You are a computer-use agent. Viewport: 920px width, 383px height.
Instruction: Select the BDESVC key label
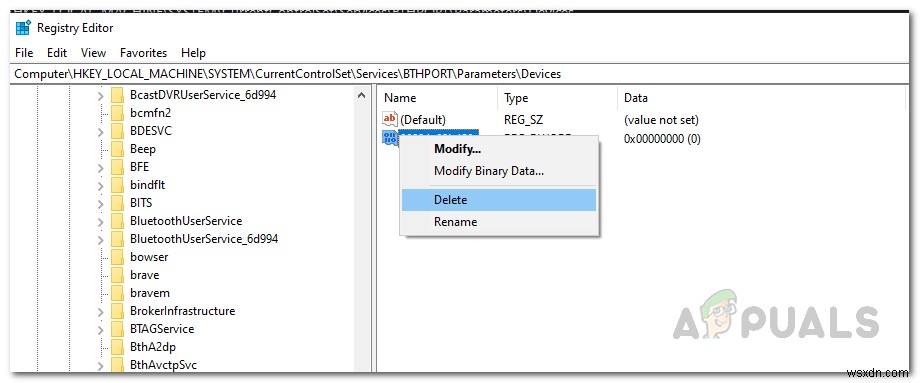151,131
